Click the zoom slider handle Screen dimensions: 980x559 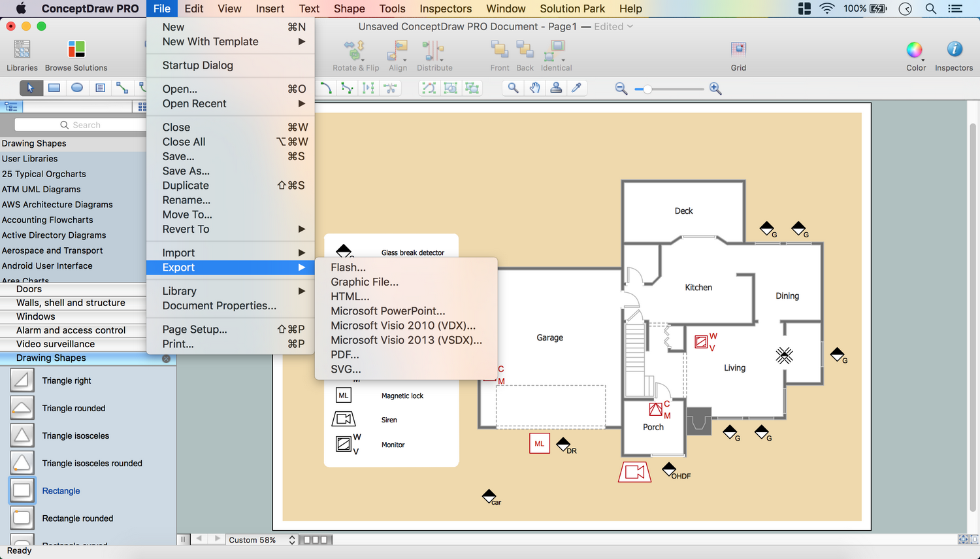click(x=647, y=89)
